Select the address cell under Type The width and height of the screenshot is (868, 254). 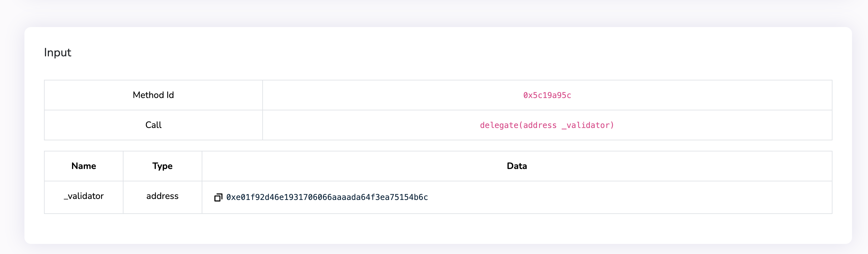pos(162,196)
